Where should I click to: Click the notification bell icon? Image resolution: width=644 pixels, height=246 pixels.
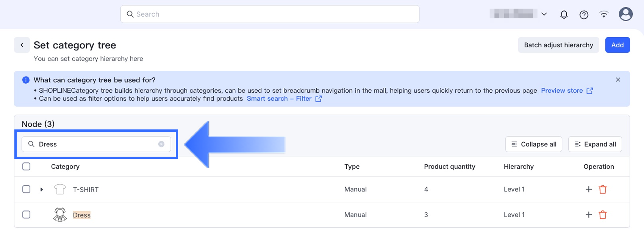click(564, 14)
